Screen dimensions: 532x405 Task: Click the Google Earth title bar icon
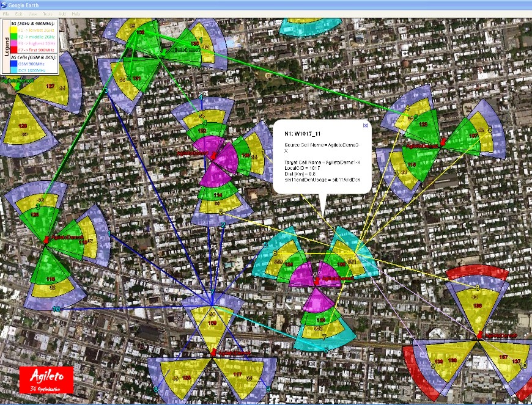tap(4, 4)
